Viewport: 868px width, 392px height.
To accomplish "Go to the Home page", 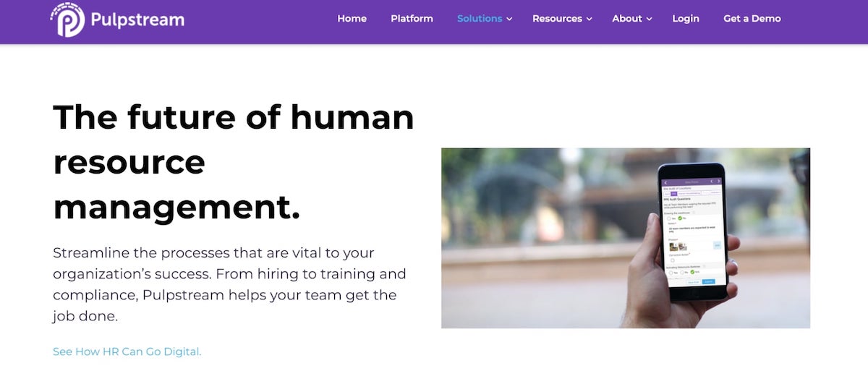I will (x=352, y=19).
